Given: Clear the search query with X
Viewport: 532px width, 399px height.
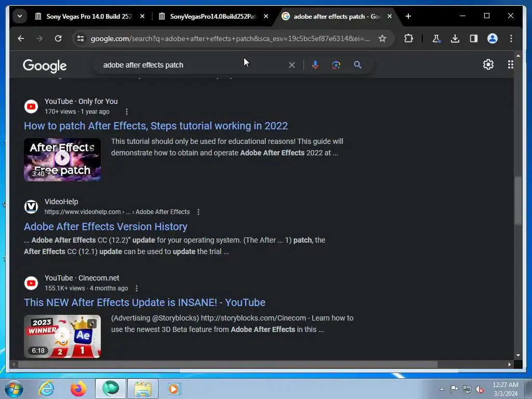Looking at the screenshot, I should (x=292, y=65).
